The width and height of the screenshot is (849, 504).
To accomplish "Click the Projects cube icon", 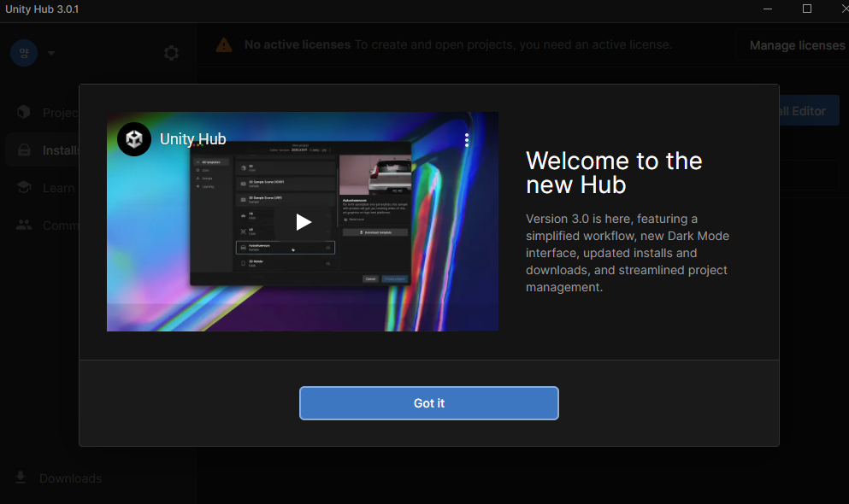I will [x=24, y=112].
